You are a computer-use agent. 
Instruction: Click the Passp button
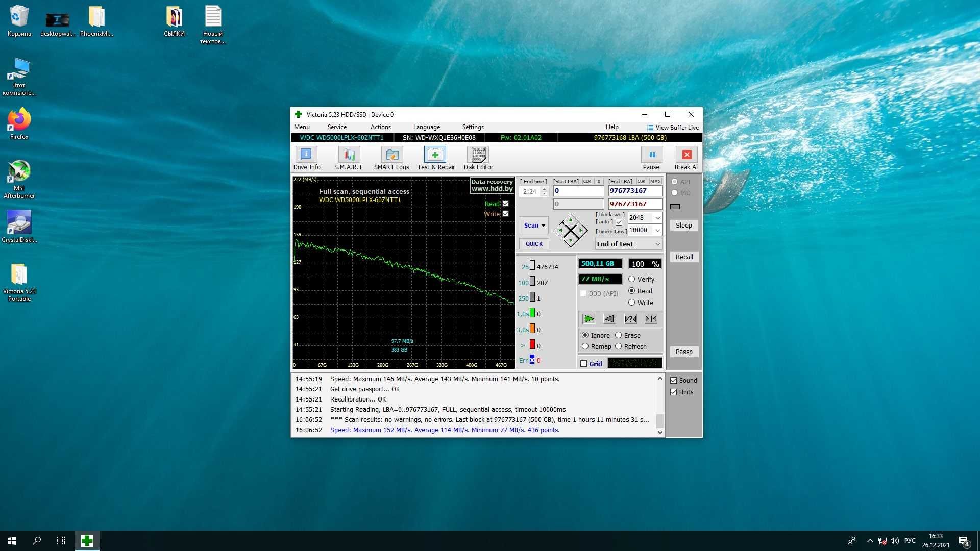pyautogui.click(x=684, y=352)
